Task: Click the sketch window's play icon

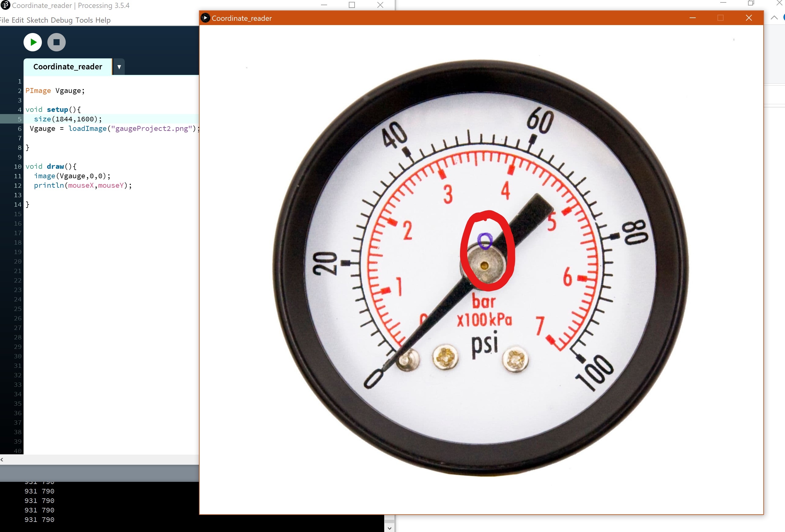Action: point(205,18)
